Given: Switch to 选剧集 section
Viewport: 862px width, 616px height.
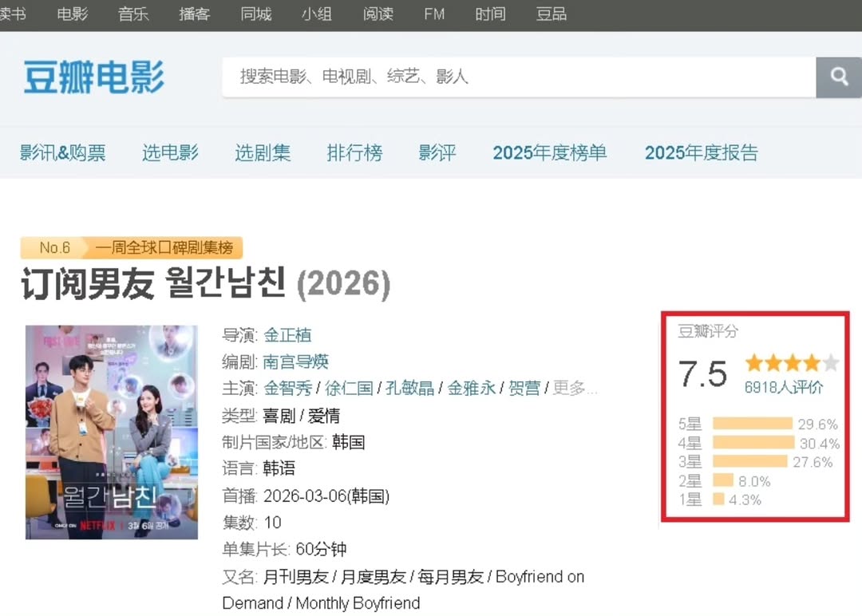Looking at the screenshot, I should tap(263, 152).
